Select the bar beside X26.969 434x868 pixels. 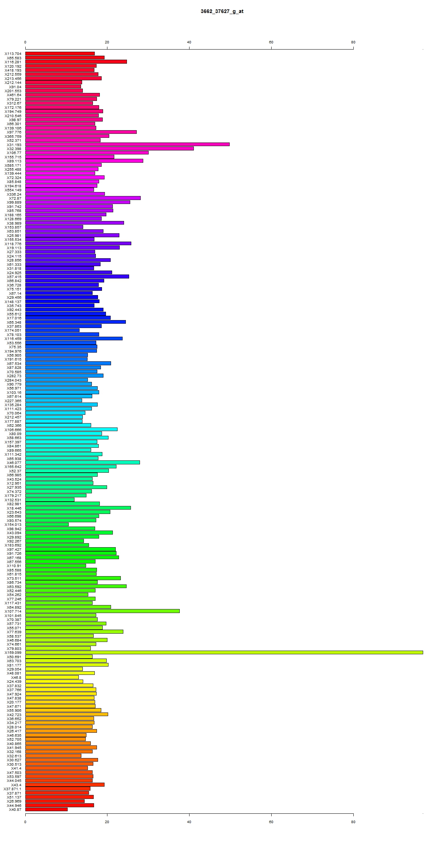(x=55, y=801)
